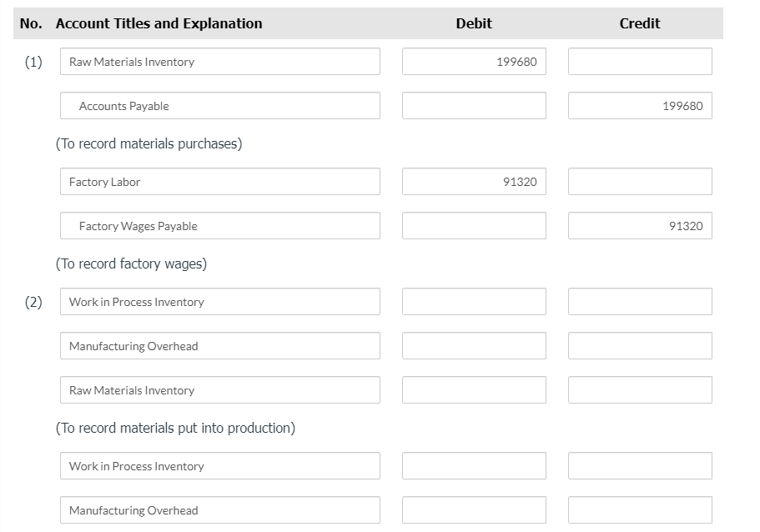Click the entry number (1) label

[x=32, y=61]
